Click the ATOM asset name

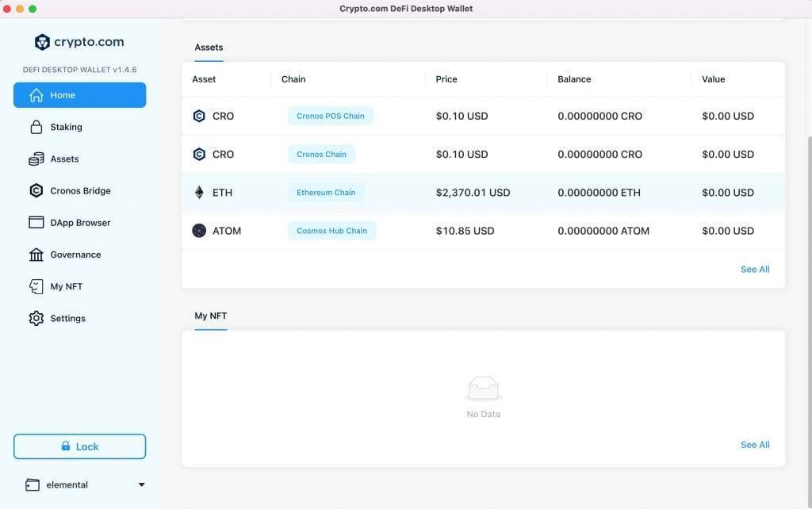click(x=227, y=231)
